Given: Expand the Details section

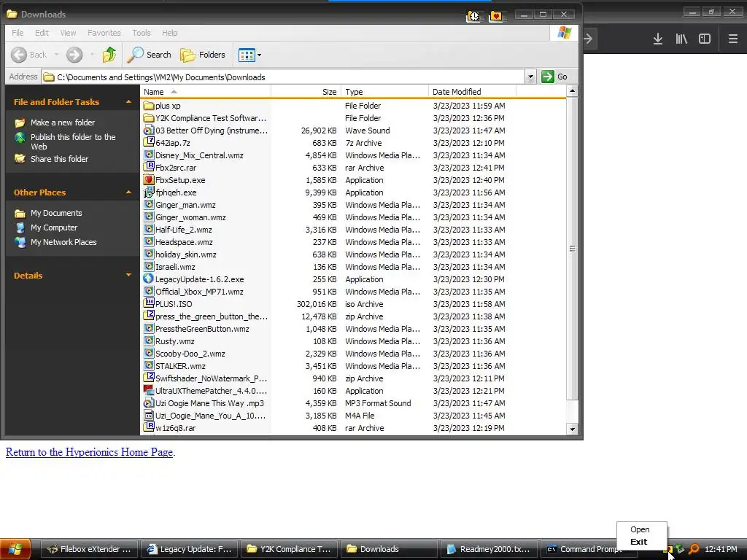Looking at the screenshot, I should [128, 275].
